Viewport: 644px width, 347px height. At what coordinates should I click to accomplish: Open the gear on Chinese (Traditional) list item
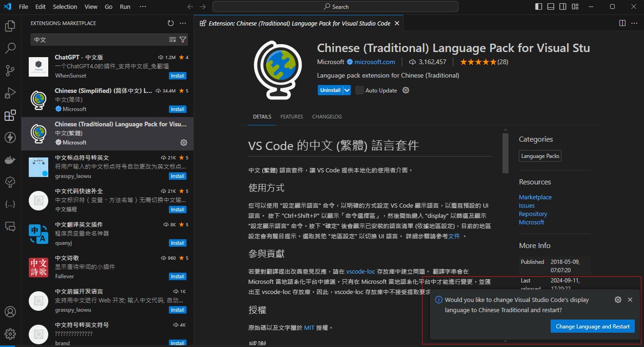(x=183, y=142)
